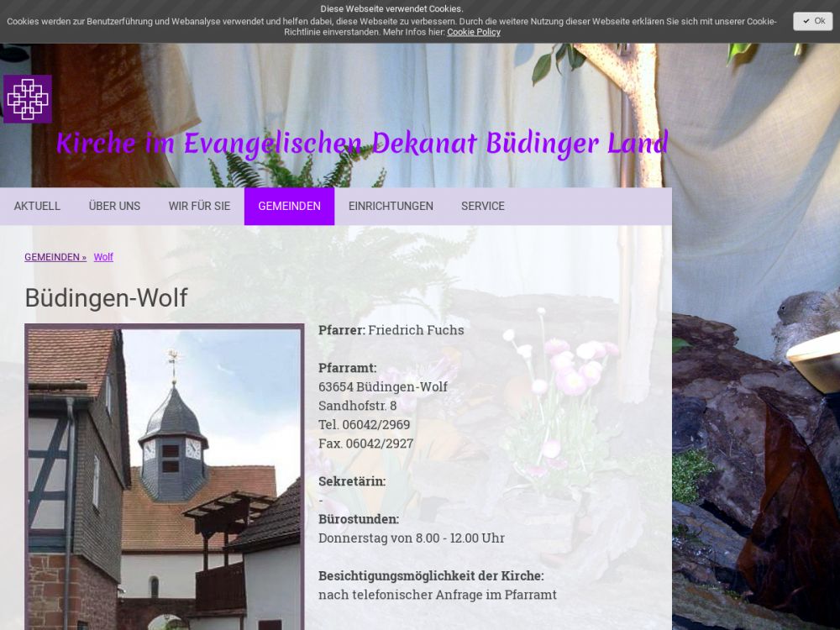Select WIR FÜR SIE in navigation
This screenshot has height=630, width=840.
pos(199,206)
